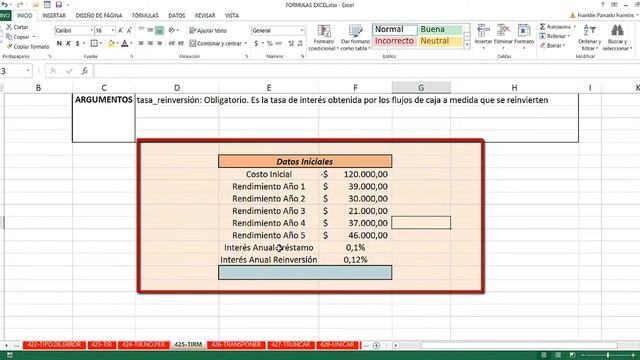This screenshot has width=640, height=360.
Task: Open the DATOS ribbon tab
Action: click(177, 16)
